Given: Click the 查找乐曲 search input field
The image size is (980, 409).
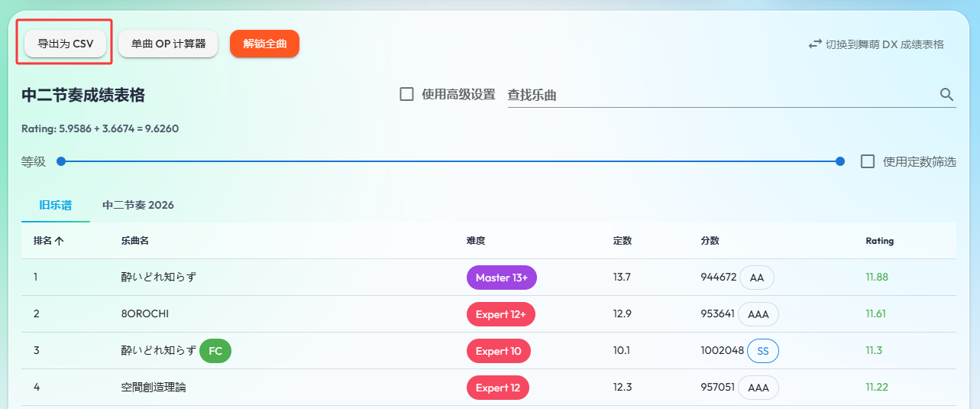Looking at the screenshot, I should point(722,95).
